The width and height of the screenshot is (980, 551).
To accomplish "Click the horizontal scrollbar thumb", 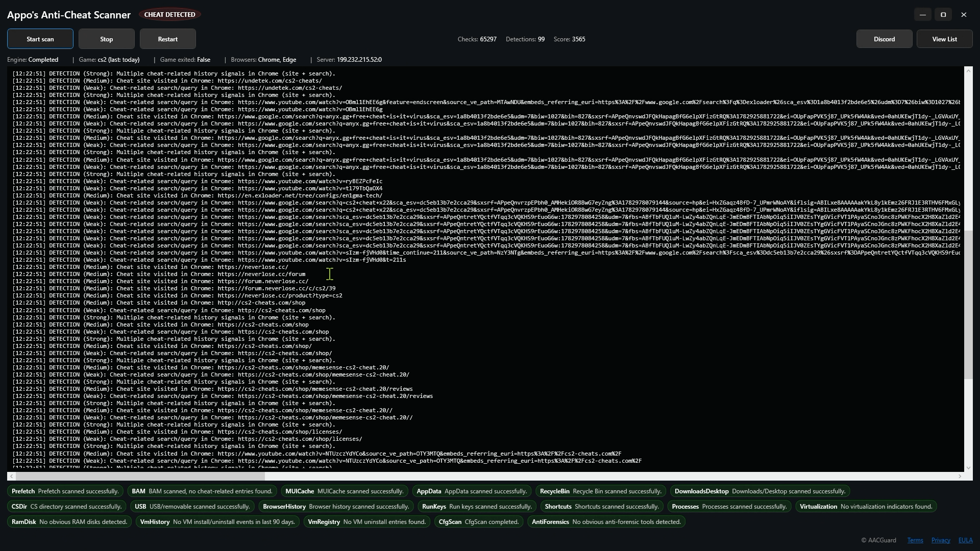I will 140,477.
